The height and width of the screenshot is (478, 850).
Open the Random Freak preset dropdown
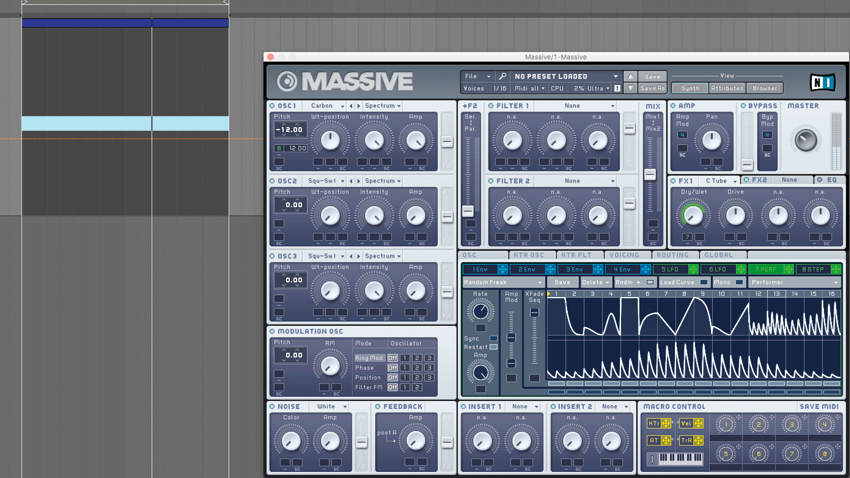(x=503, y=282)
